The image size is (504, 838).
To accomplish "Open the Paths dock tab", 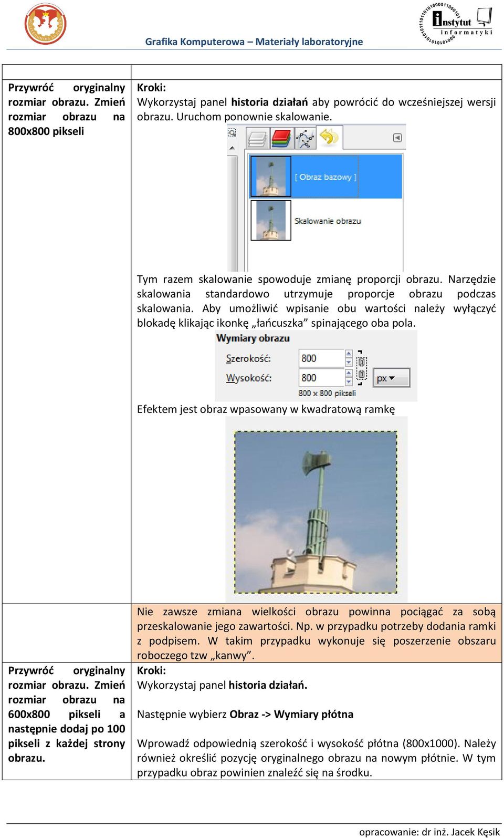I will coord(305,139).
